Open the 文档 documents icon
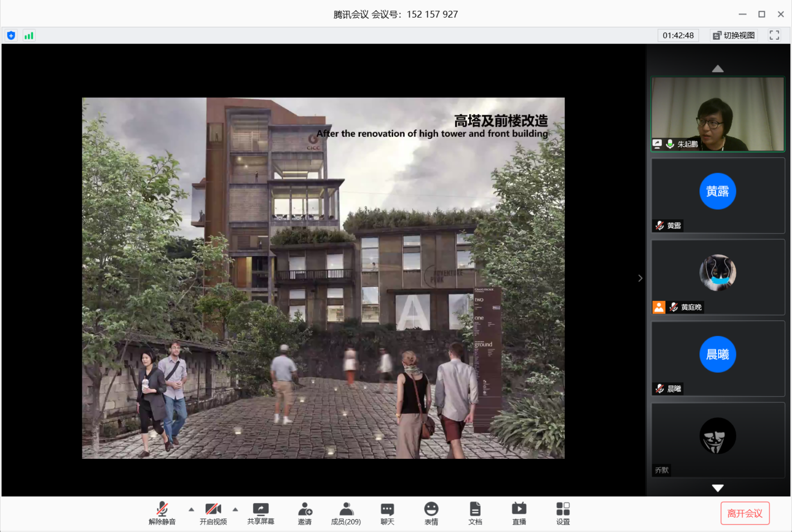This screenshot has width=792, height=532. tap(475, 513)
